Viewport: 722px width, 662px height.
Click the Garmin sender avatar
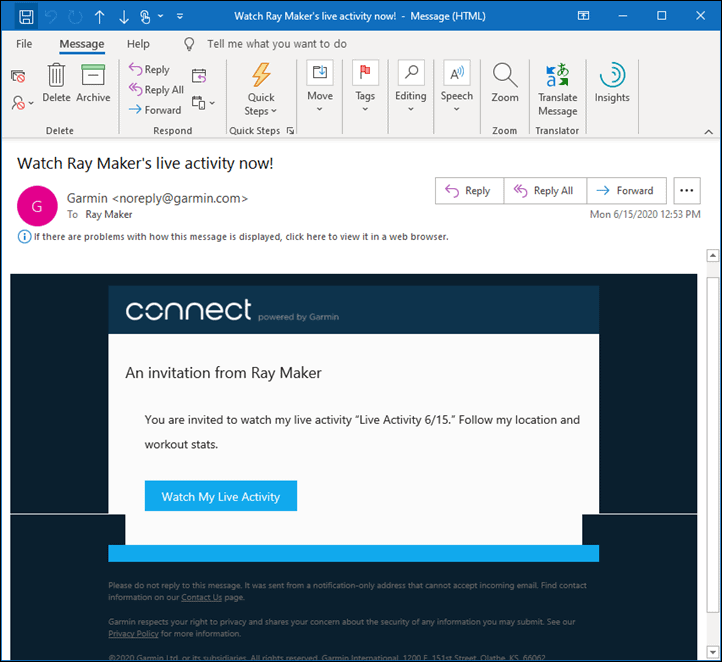(37, 206)
